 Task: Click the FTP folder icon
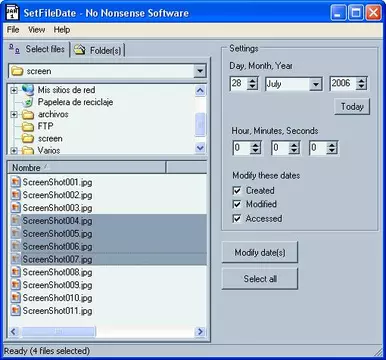pyautogui.click(x=28, y=126)
